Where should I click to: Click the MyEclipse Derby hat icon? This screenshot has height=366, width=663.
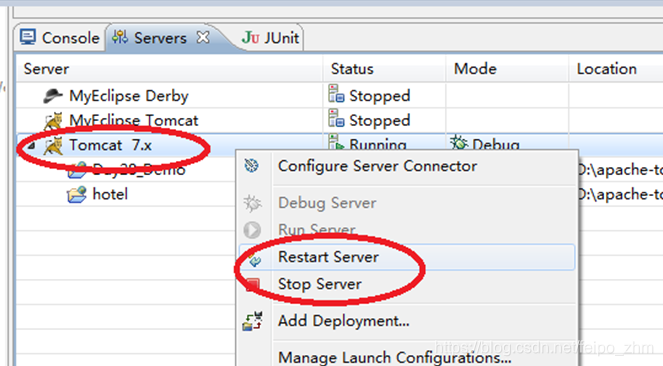point(53,96)
